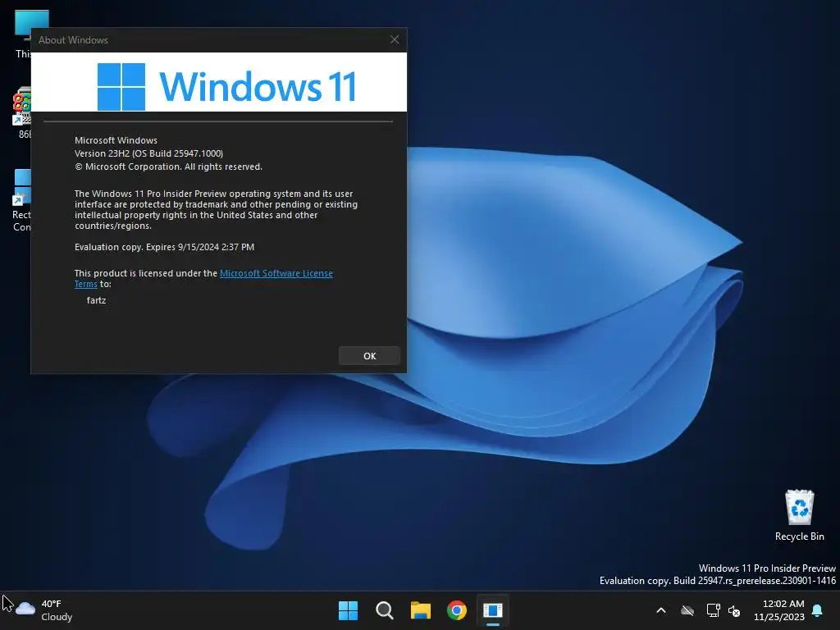Launch Google Chrome from taskbar

click(x=457, y=610)
